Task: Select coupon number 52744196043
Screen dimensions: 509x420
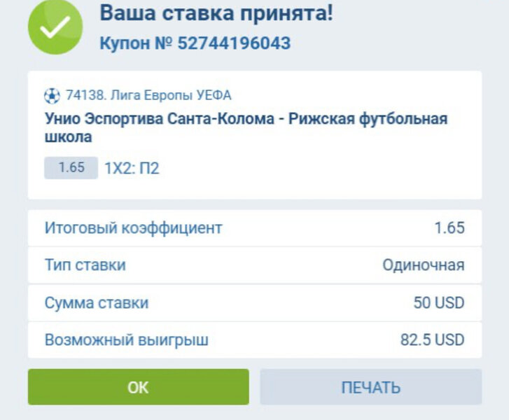Action: 234,43
